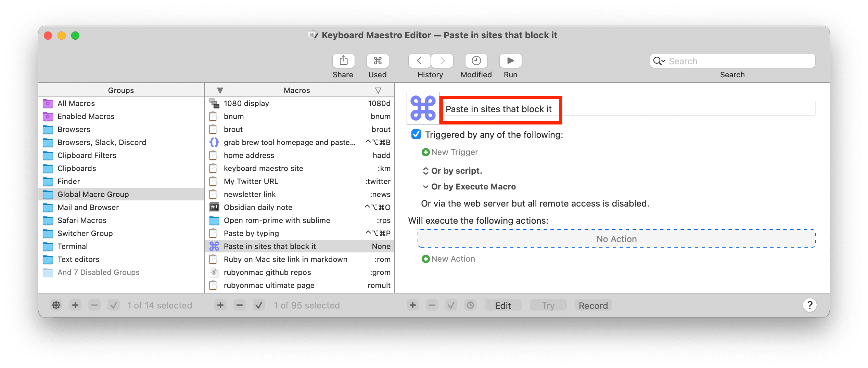The height and width of the screenshot is (368, 868).
Task: Select the Finder group
Action: click(122, 181)
